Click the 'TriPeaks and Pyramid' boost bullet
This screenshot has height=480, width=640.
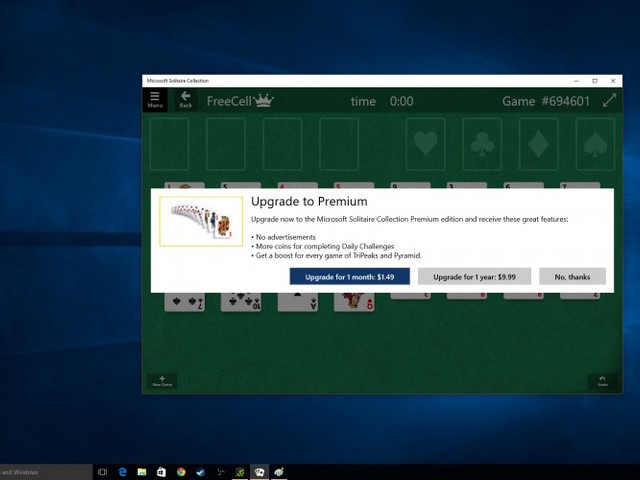tap(338, 256)
